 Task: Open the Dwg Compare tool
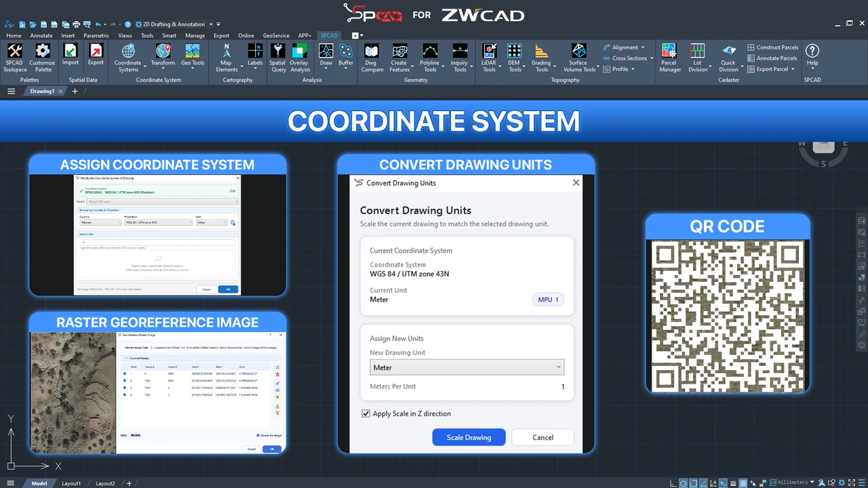click(x=372, y=58)
